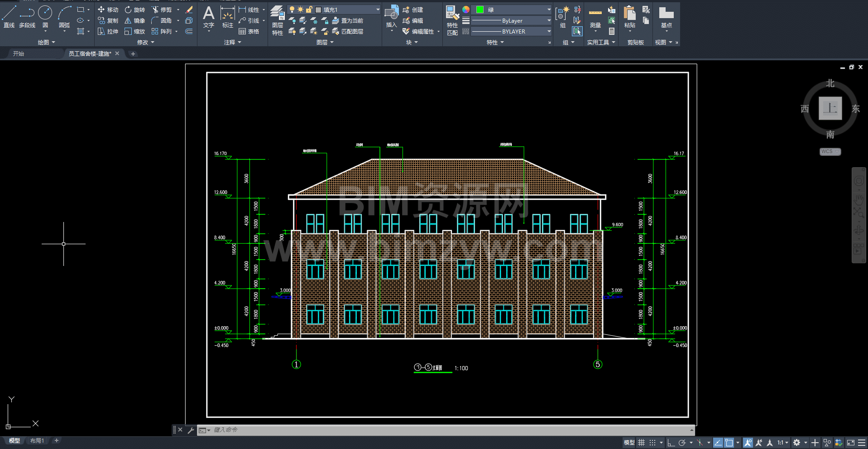Toggle ortho mode in status bar
The height and width of the screenshot is (449, 868).
click(x=671, y=443)
